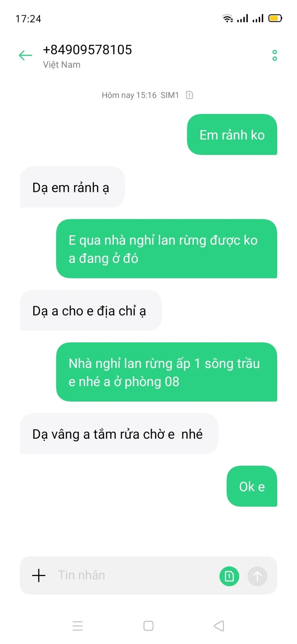This screenshot has width=297, height=644.
Task: Tap the Hôm nay 15:16 timestamp
Action: point(129,95)
